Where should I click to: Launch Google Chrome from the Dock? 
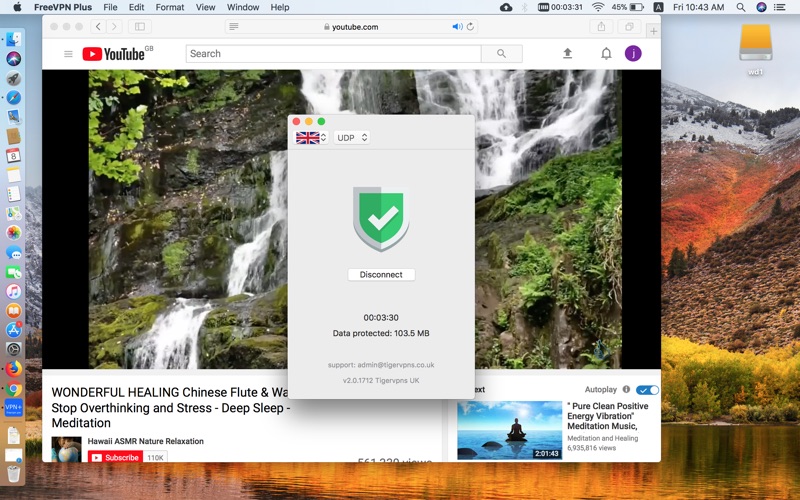click(x=14, y=389)
